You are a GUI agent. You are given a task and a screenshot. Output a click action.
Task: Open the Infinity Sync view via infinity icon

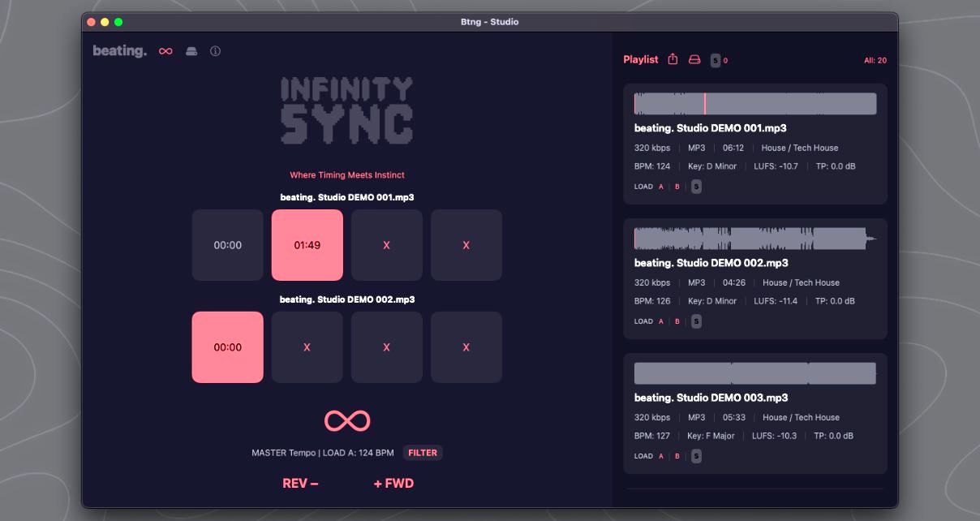click(x=165, y=51)
